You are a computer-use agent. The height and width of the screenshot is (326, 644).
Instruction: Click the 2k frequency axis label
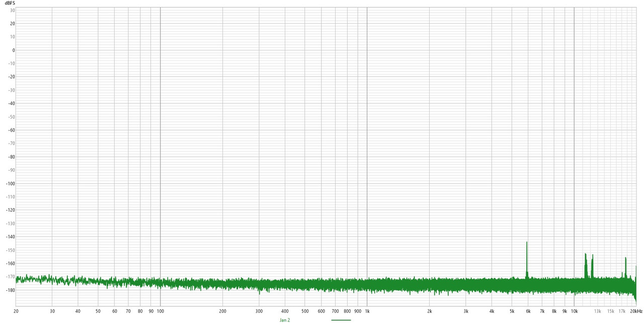click(429, 311)
